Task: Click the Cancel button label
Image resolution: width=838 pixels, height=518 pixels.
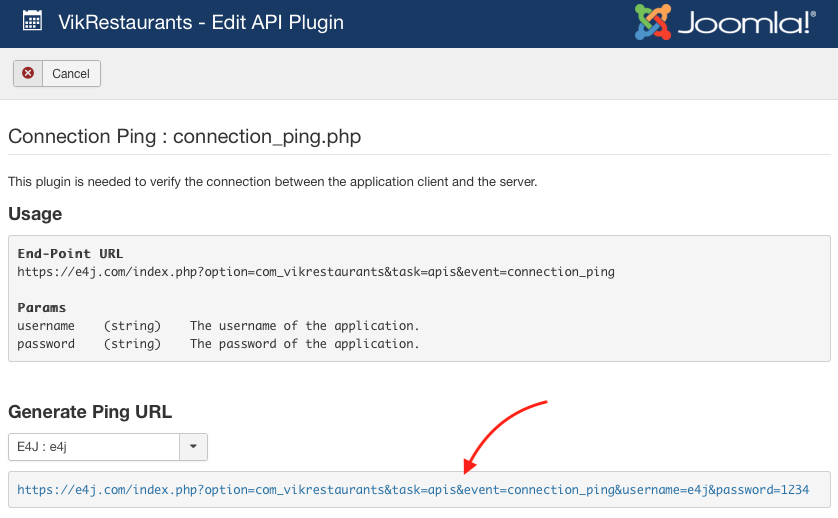Action: (x=71, y=74)
